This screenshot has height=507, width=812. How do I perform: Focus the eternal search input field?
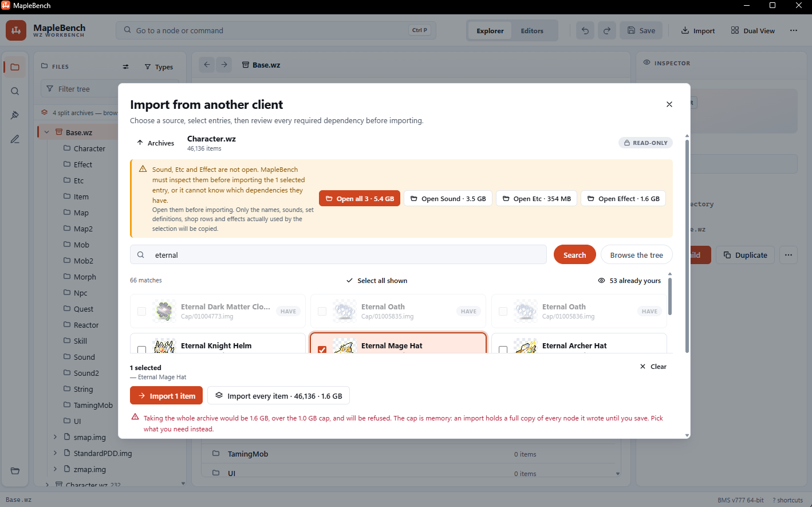(x=338, y=255)
